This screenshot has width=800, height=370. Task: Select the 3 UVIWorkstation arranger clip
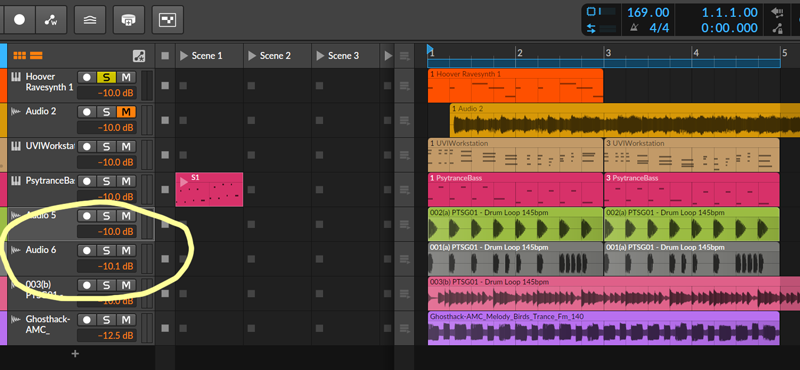[691, 155]
